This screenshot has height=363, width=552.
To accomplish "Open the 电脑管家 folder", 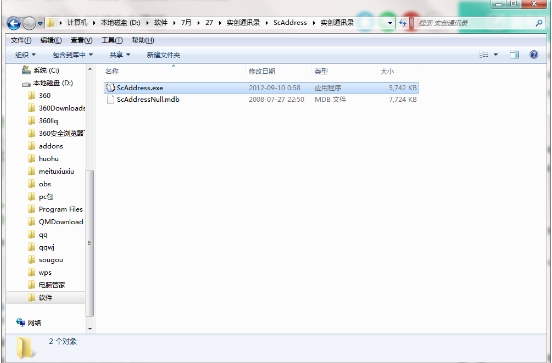I will tap(52, 285).
